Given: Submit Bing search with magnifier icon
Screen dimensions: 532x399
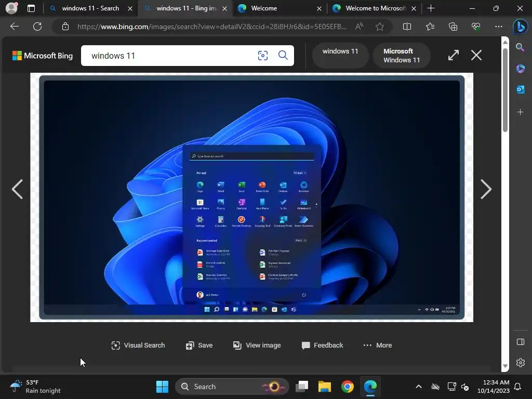Looking at the screenshot, I should [283, 55].
